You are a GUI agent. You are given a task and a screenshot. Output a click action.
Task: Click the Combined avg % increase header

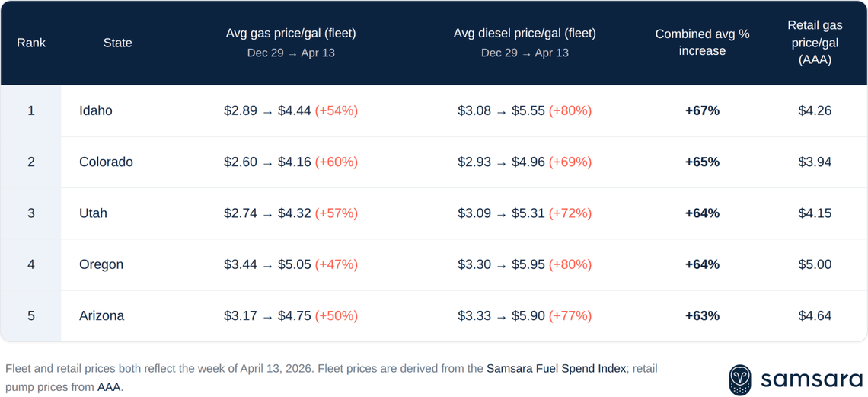click(x=702, y=43)
